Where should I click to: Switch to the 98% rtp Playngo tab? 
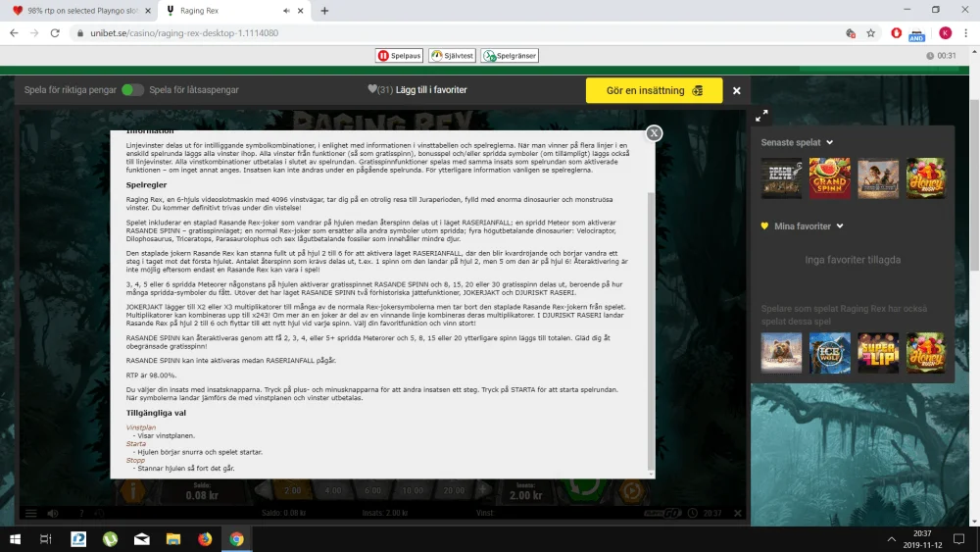(x=81, y=11)
